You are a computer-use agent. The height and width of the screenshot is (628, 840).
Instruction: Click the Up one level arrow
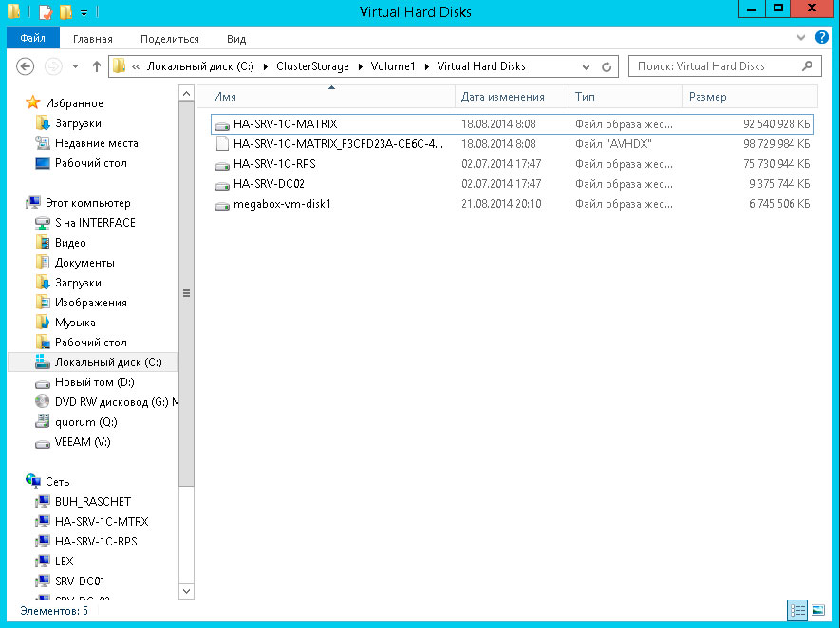tap(96, 66)
